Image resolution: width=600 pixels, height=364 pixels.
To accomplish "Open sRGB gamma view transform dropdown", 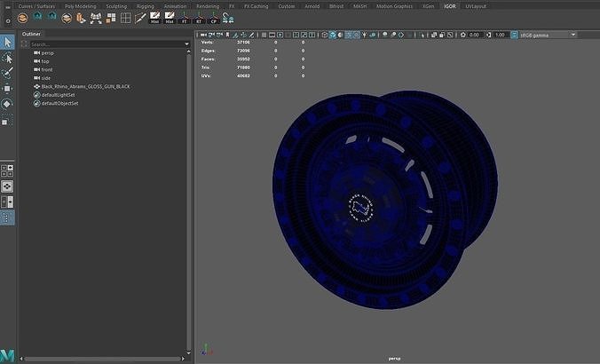I will click(x=548, y=35).
